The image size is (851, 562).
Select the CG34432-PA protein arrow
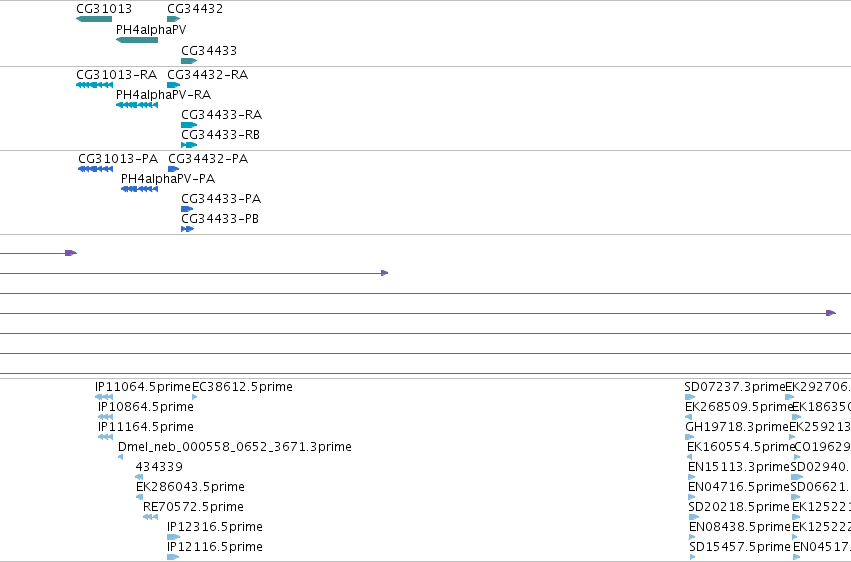click(174, 169)
